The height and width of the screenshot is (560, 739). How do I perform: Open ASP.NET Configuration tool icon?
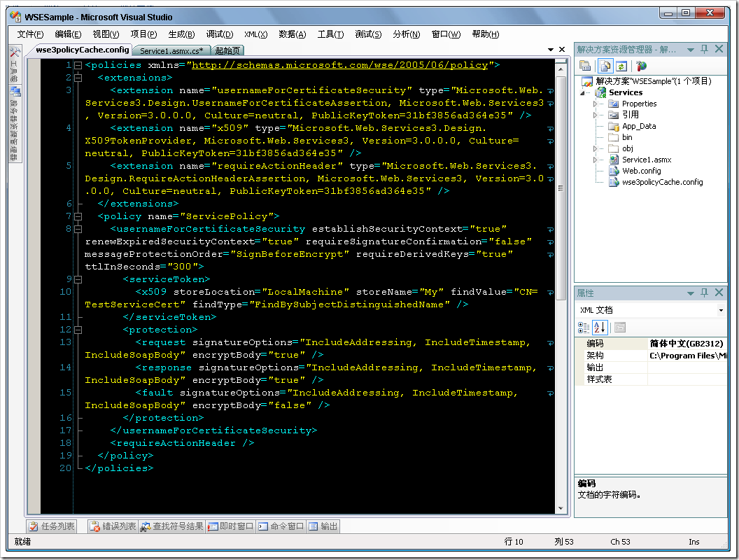641,66
